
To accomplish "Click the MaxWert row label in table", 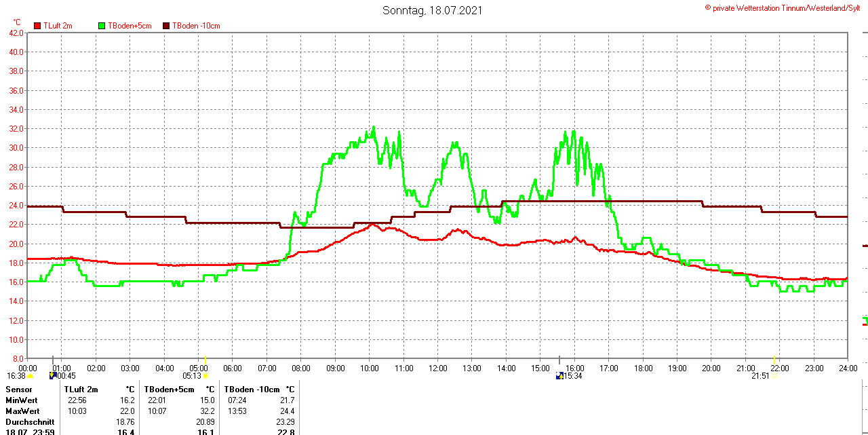I will click(22, 411).
